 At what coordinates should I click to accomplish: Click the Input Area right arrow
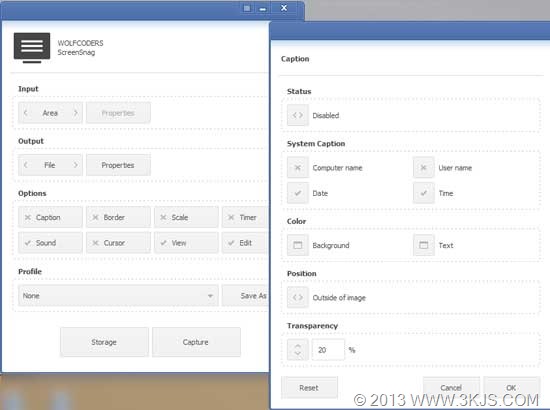(76, 113)
